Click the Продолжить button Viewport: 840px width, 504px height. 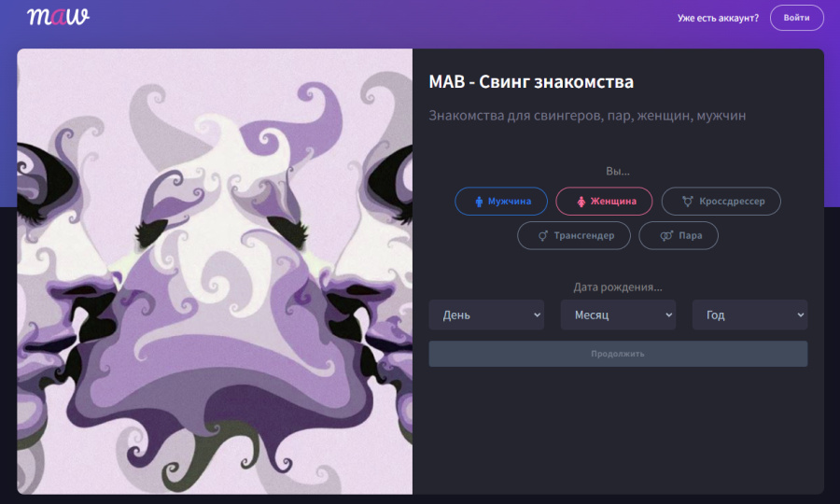(x=618, y=354)
